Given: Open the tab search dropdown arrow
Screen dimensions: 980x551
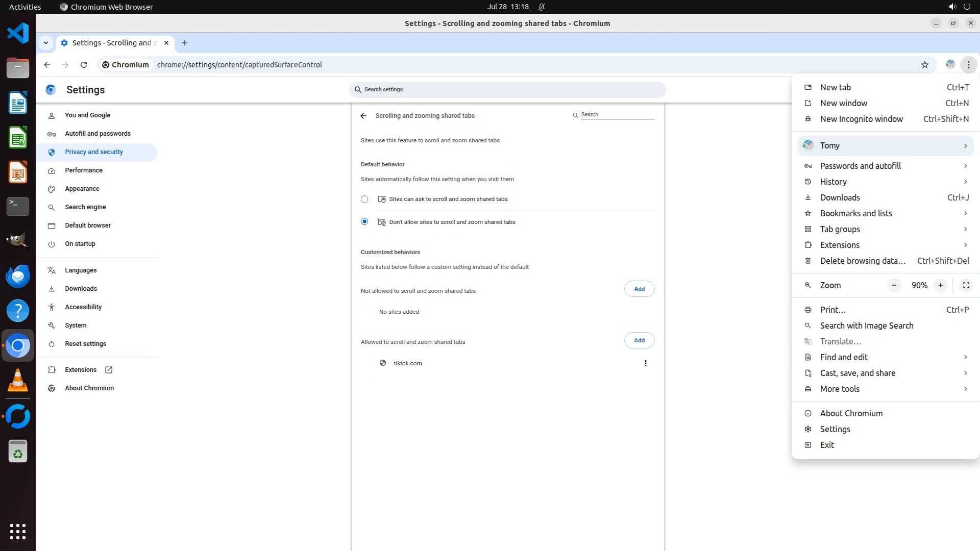Looking at the screenshot, I should coord(46,43).
